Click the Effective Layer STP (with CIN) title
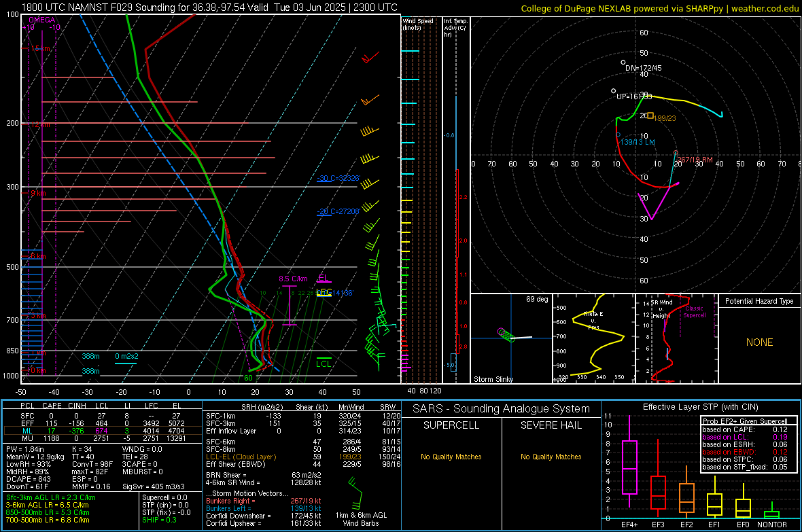 (700, 407)
